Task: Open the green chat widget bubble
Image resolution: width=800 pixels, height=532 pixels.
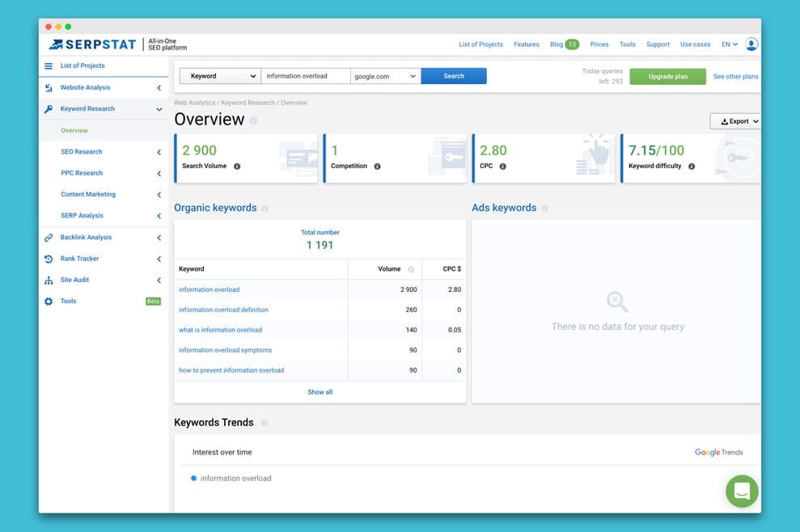Action: point(742,492)
